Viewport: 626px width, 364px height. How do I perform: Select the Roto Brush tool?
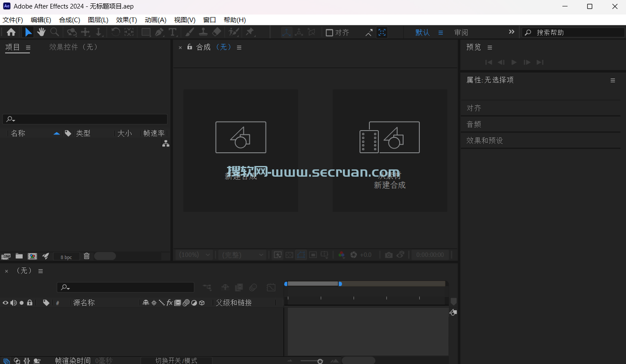pyautogui.click(x=234, y=32)
